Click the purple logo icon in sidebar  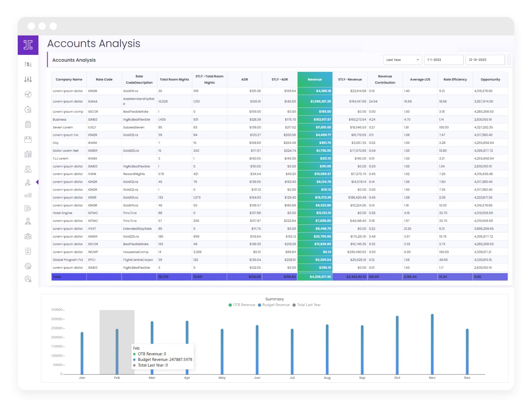28,45
